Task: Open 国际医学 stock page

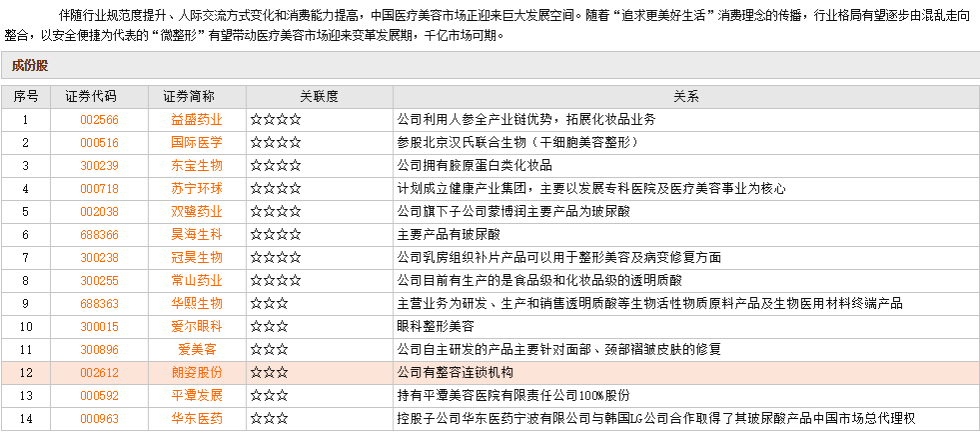Action: (197, 143)
